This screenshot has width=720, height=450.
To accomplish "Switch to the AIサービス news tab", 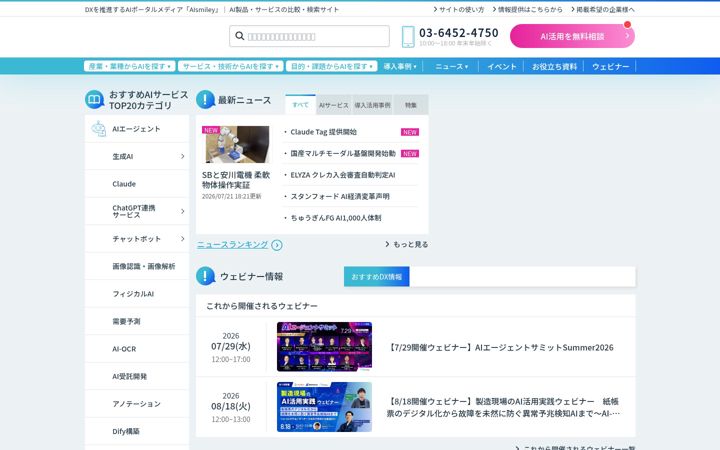I will [x=334, y=105].
